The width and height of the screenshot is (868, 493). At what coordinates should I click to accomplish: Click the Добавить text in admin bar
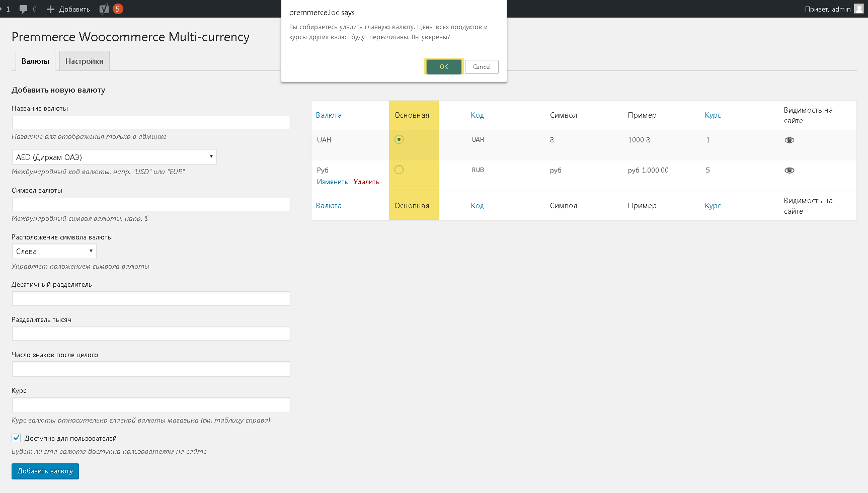tap(74, 9)
